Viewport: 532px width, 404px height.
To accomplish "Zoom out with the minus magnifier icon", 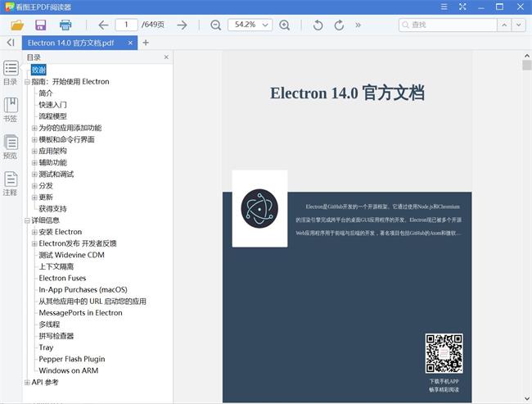I will (215, 25).
